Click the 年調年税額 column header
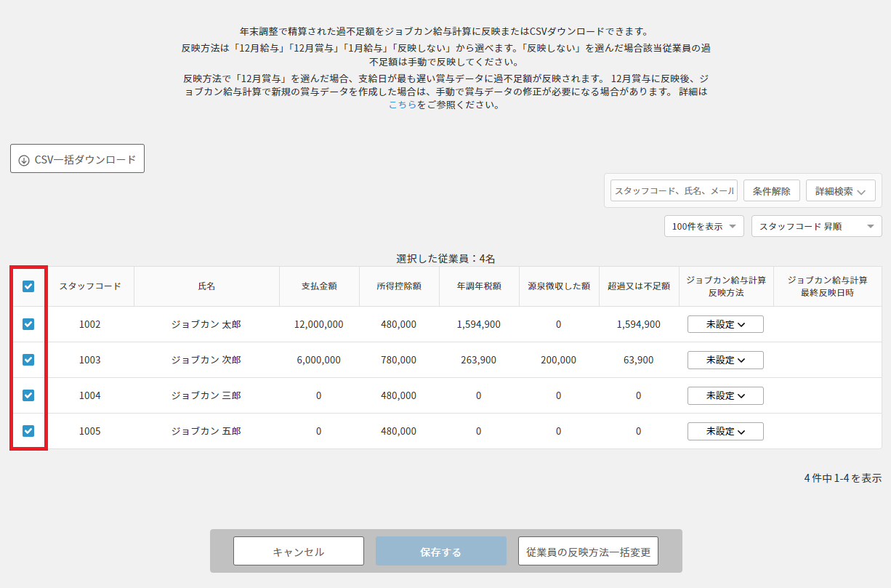Image resolution: width=891 pixels, height=588 pixels. (479, 286)
